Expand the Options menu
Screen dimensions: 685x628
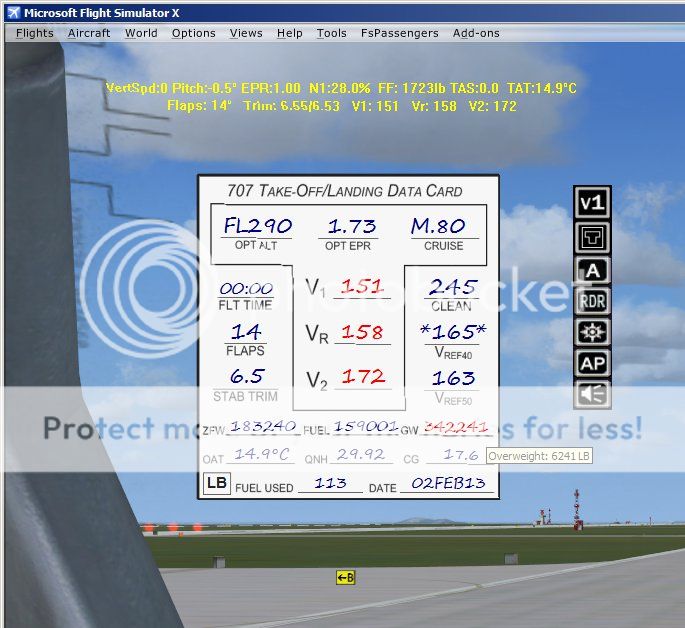(x=193, y=33)
